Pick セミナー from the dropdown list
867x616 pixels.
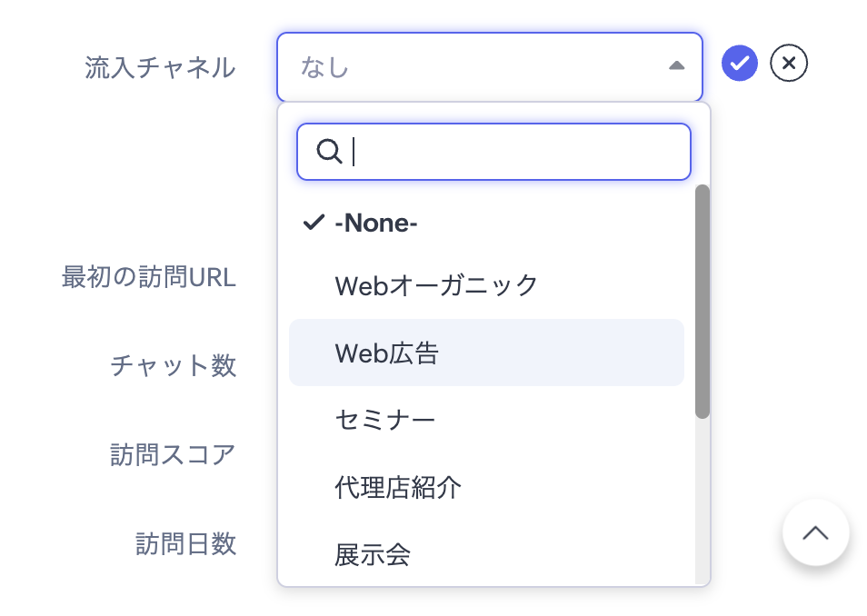(x=385, y=420)
